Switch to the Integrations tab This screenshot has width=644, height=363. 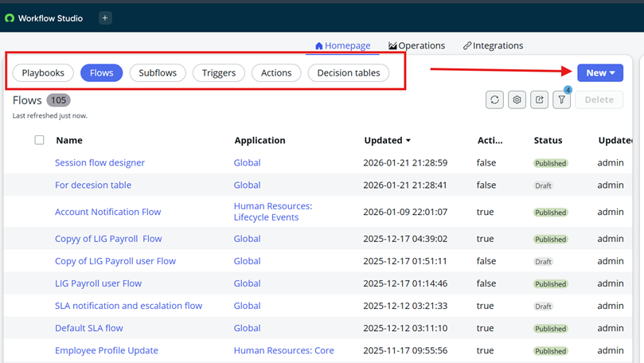pos(493,45)
